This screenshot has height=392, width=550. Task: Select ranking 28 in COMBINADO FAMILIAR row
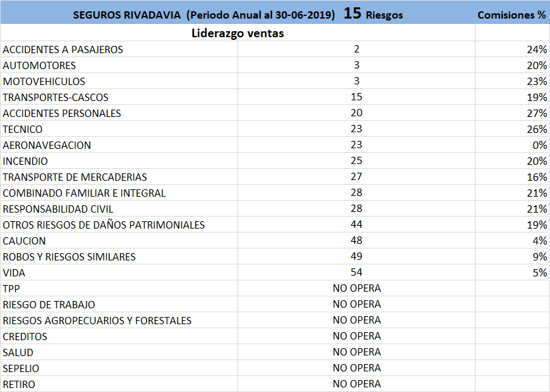pyautogui.click(x=356, y=192)
